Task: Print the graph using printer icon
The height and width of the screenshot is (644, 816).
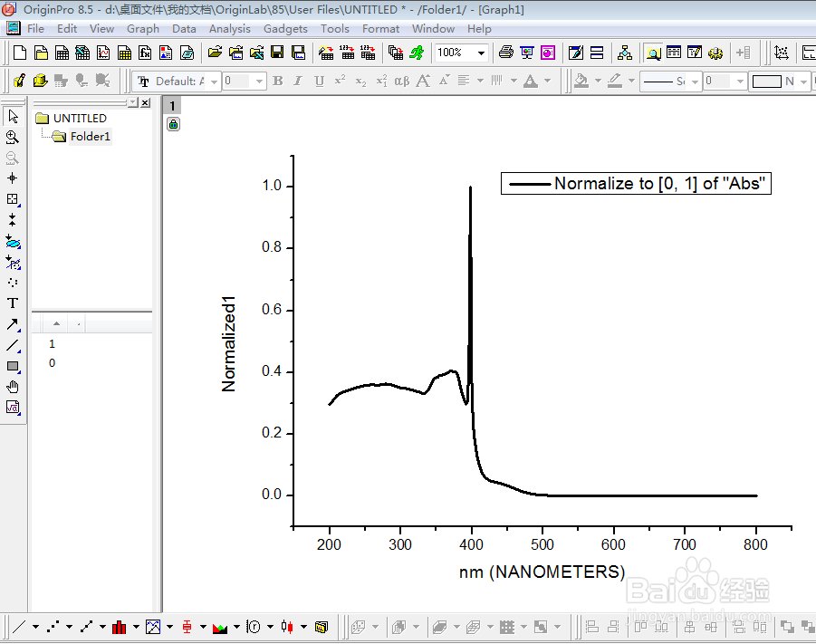Action: coord(506,53)
